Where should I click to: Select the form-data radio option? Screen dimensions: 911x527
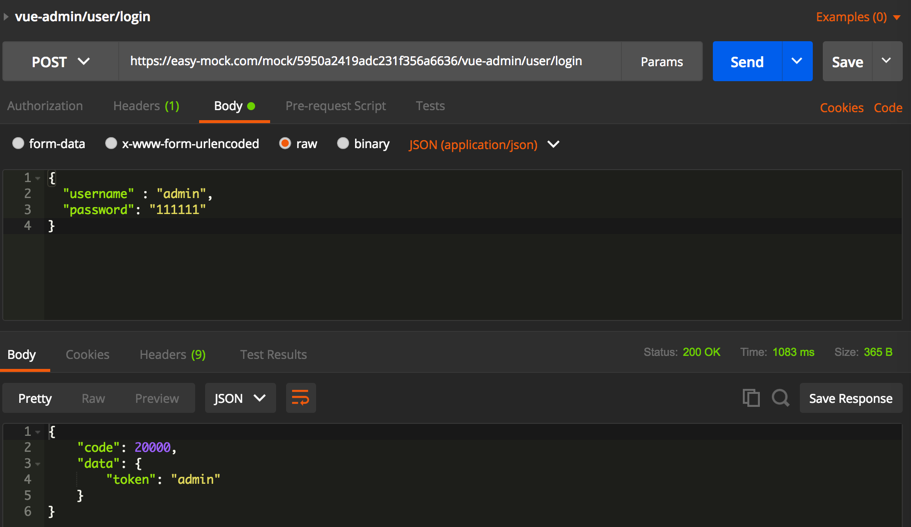18,144
